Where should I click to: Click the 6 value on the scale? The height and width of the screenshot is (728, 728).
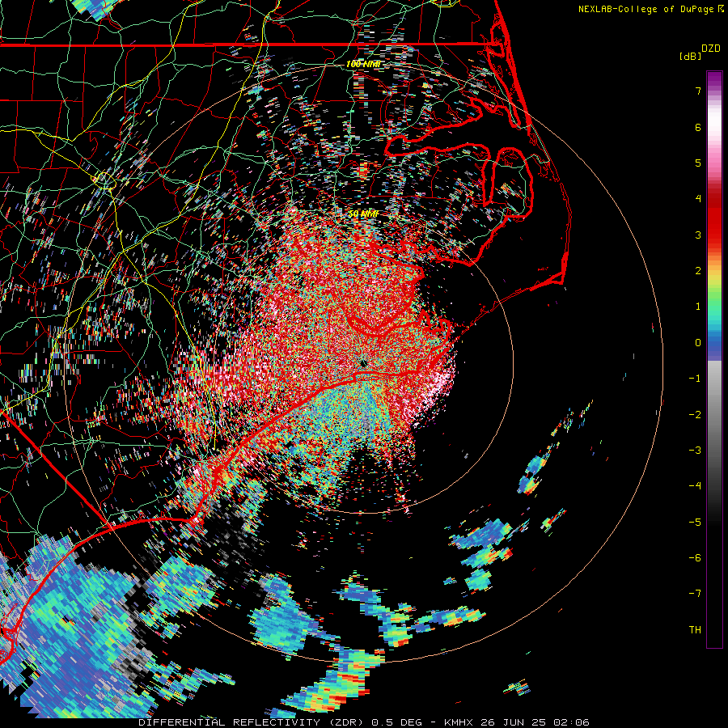(698, 127)
